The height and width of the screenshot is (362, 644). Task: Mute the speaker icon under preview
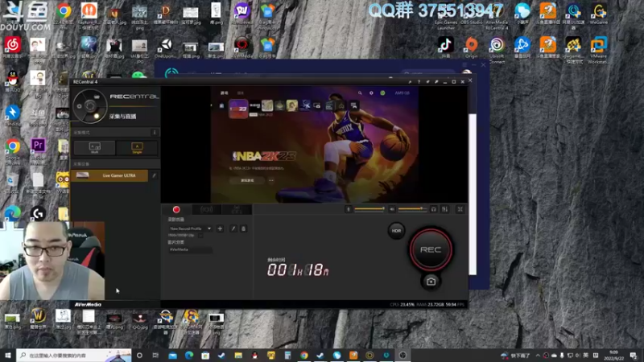[392, 209]
